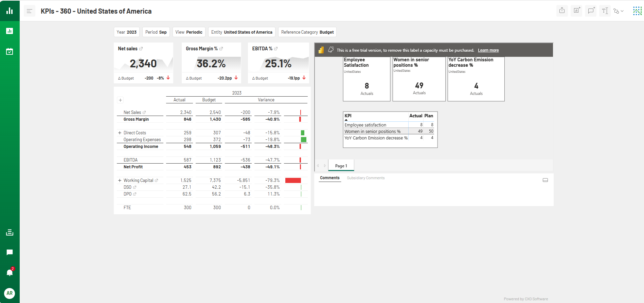Maximize the comments panel using its corner icon
644x303 pixels.
(x=545, y=180)
